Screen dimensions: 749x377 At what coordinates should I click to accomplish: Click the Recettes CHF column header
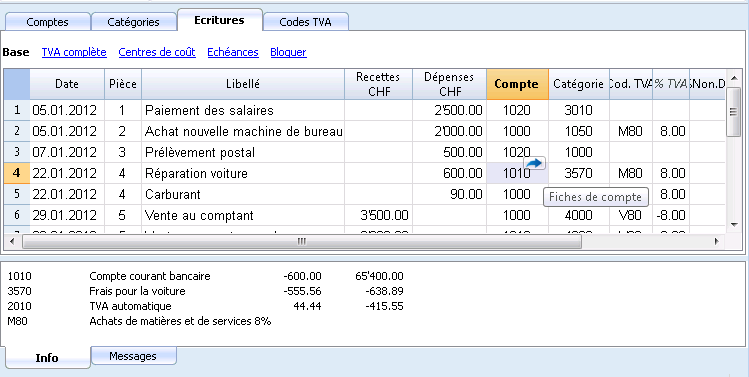pos(378,84)
